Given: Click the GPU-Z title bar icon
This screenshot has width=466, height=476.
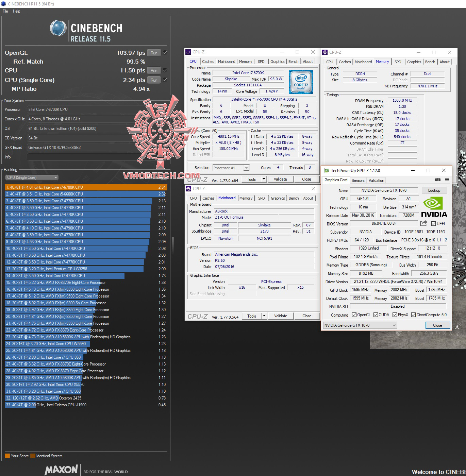Looking at the screenshot, I should 327,170.
